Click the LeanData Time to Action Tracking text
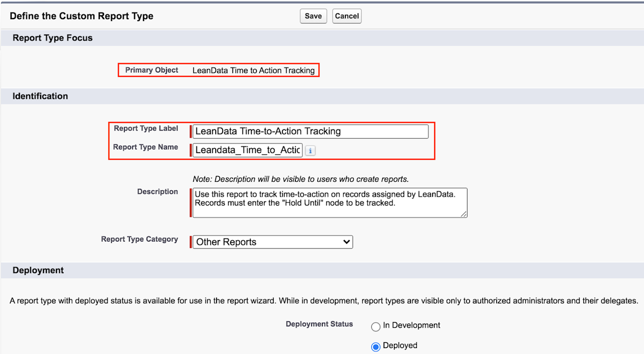Screen dimensions: 644x354 (254, 70)
